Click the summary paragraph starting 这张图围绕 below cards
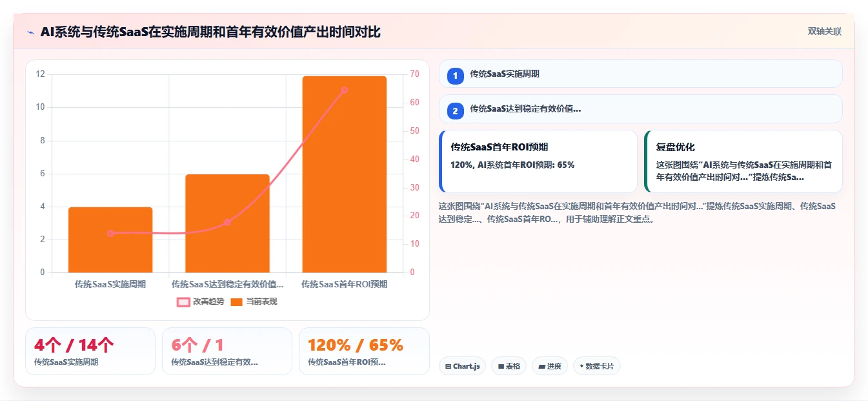 click(638, 212)
